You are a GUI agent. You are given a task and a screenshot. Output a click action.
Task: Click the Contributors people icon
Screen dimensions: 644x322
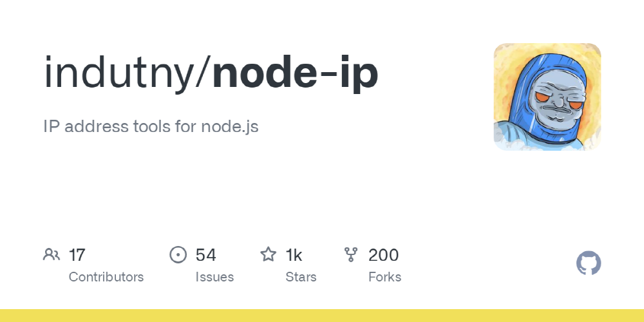[x=52, y=255]
